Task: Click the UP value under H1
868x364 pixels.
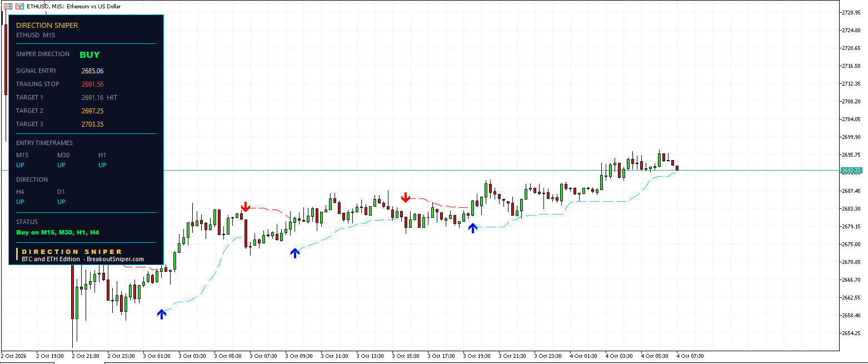Action: click(x=103, y=165)
